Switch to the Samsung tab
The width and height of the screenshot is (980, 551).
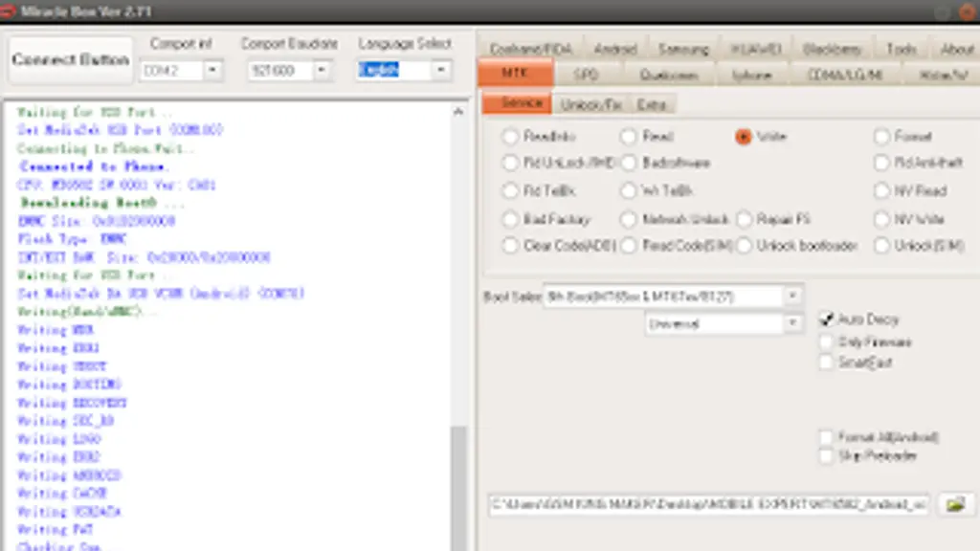[x=683, y=49]
